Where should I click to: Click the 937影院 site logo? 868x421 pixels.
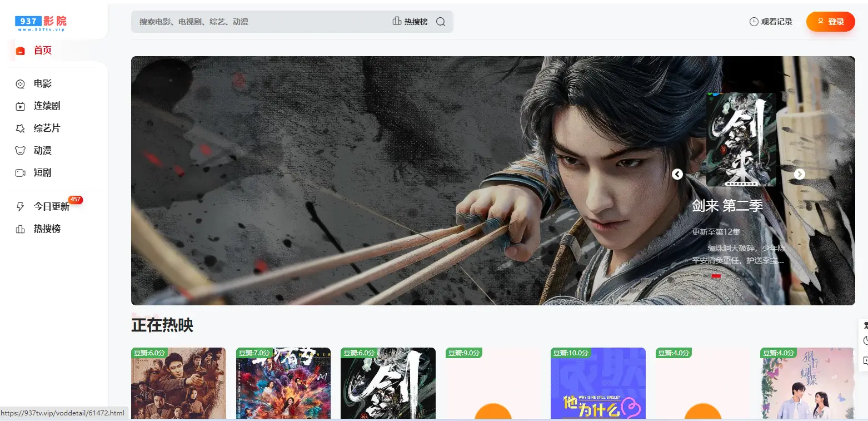tap(41, 23)
